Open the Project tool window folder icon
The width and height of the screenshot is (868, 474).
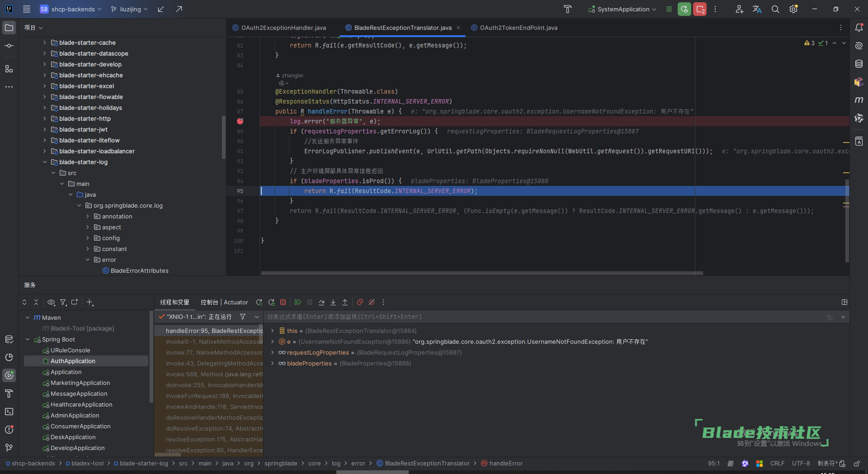point(9,28)
